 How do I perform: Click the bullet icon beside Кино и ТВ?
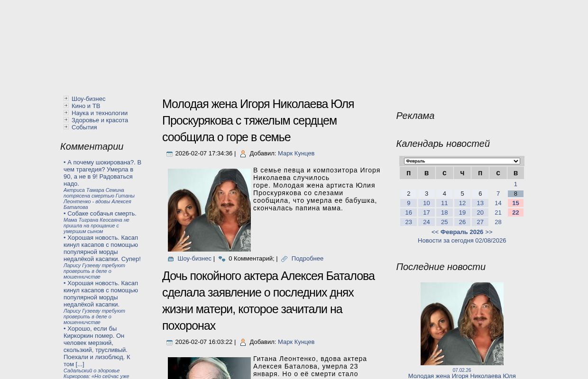coord(66,106)
